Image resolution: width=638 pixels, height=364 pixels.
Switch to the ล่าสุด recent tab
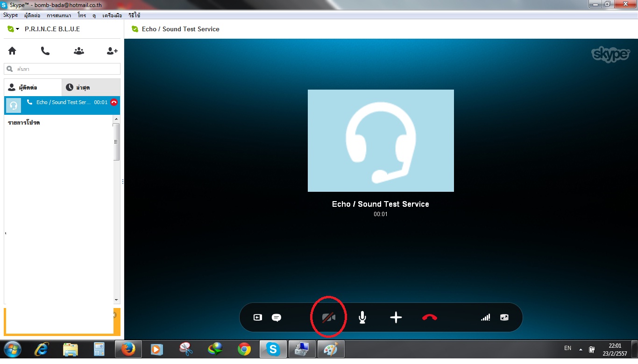[91, 87]
